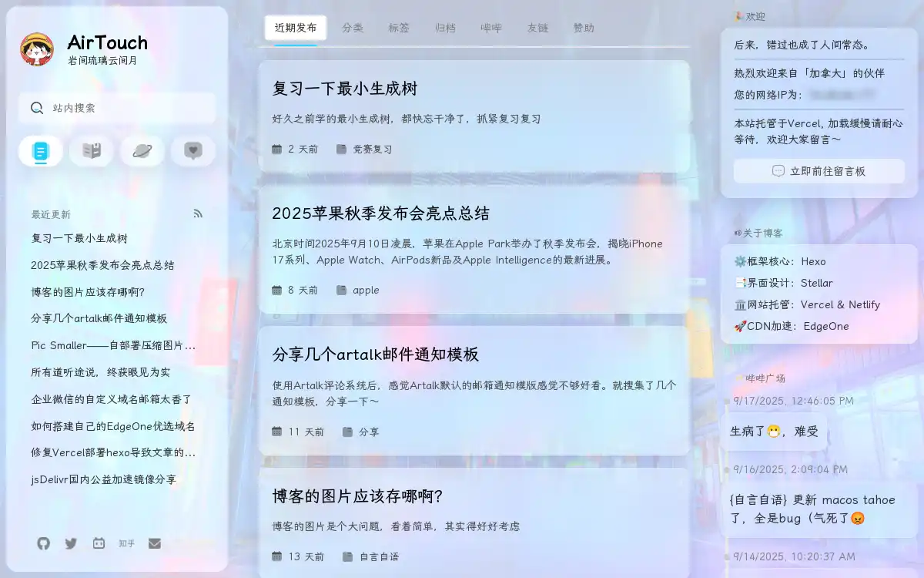This screenshot has width=924, height=578.
Task: Click the planet icon in the sidebar
Action: 142,151
